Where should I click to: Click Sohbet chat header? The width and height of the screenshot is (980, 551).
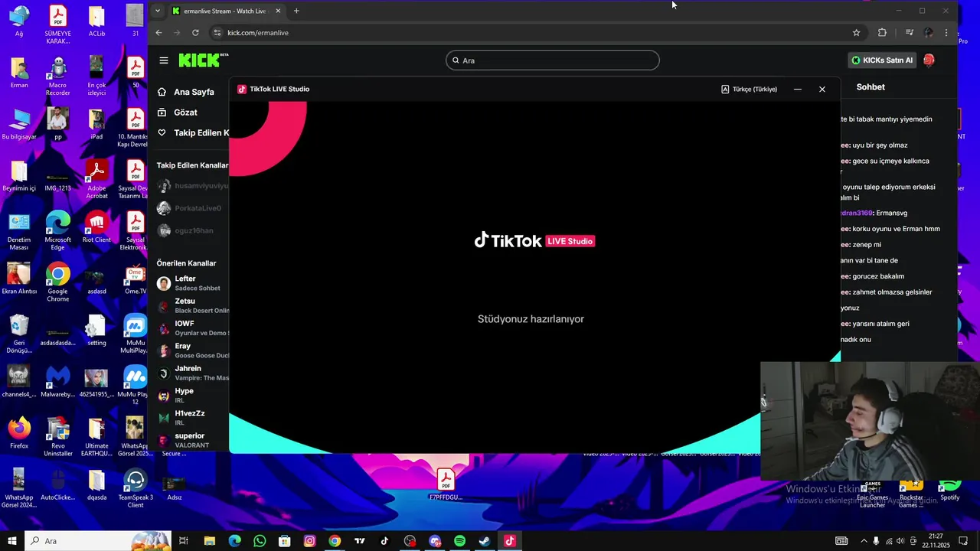pos(871,87)
